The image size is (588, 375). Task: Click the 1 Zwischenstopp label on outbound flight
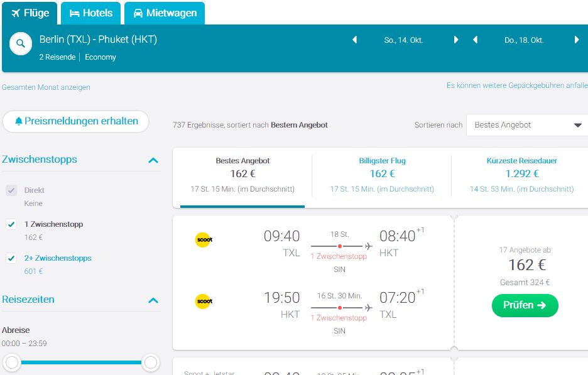[339, 256]
